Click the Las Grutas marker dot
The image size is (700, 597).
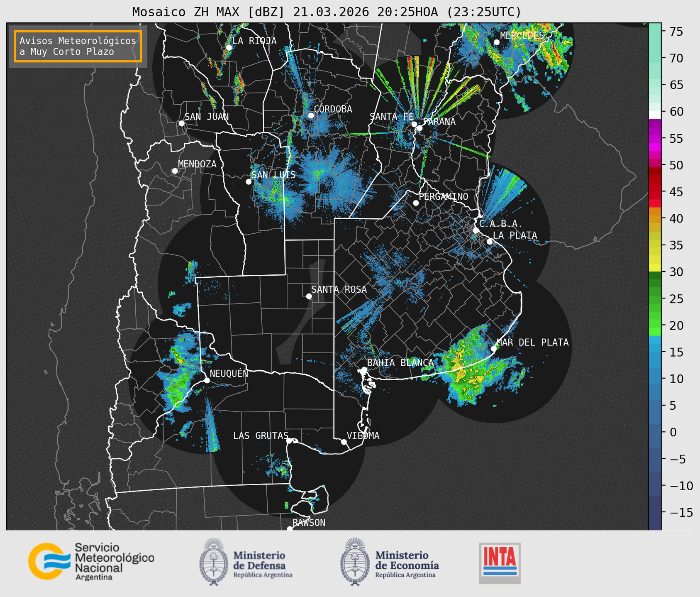click(289, 440)
